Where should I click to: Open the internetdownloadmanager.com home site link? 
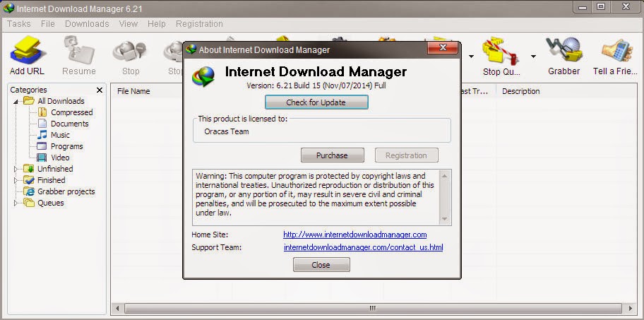(x=355, y=235)
